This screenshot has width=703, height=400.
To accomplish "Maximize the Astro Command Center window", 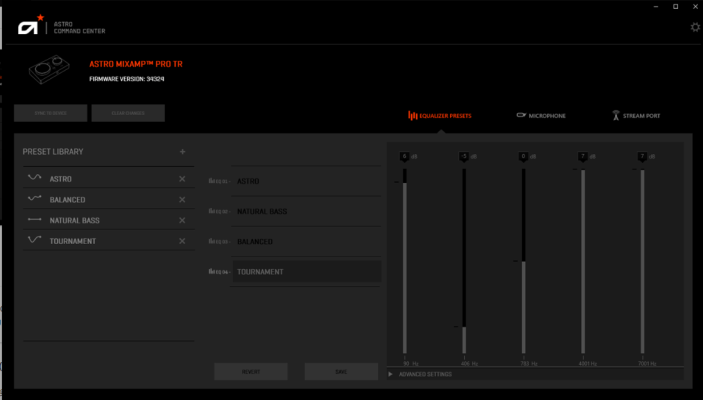I will pos(676,6).
